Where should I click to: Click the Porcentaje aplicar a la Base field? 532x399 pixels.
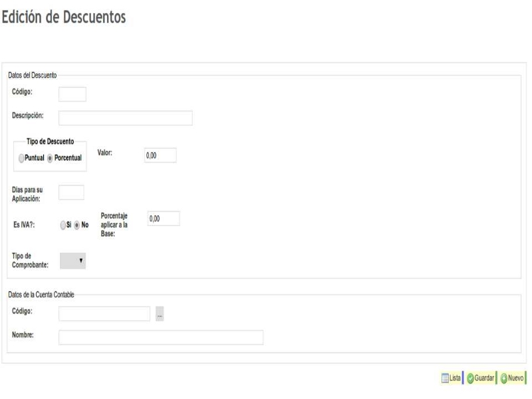click(x=164, y=219)
